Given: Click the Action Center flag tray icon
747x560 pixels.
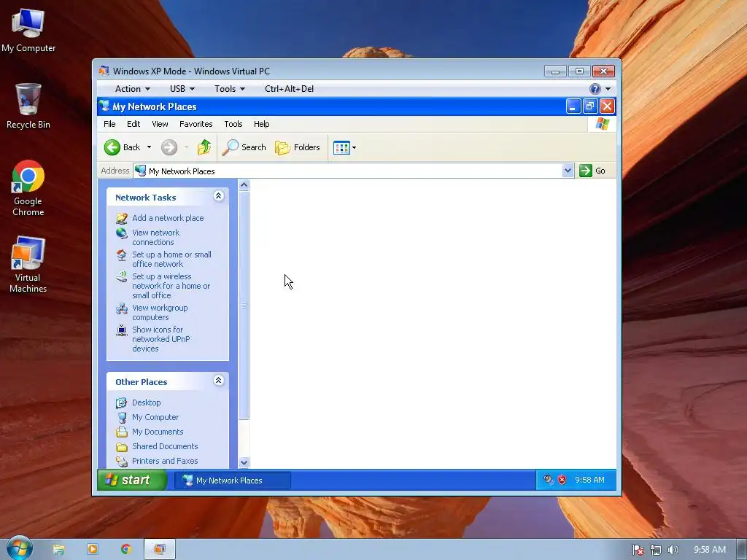Looking at the screenshot, I should tap(638, 550).
